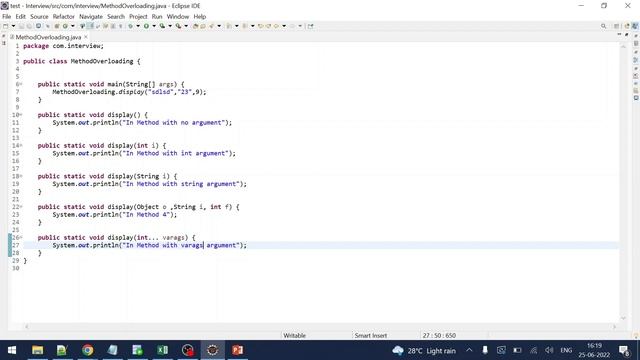This screenshot has height=360, width=640.
Task: Click the 27 : 50 : 650 cursor position
Action: click(439, 335)
